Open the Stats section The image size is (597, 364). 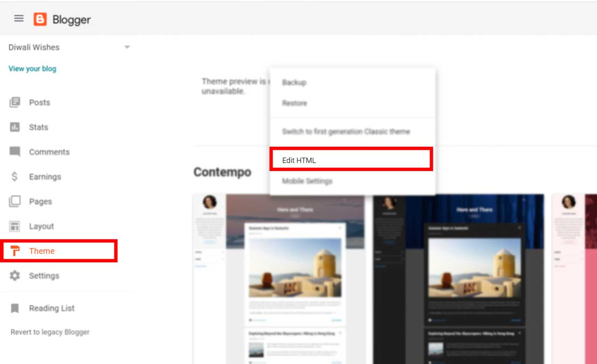click(x=39, y=127)
